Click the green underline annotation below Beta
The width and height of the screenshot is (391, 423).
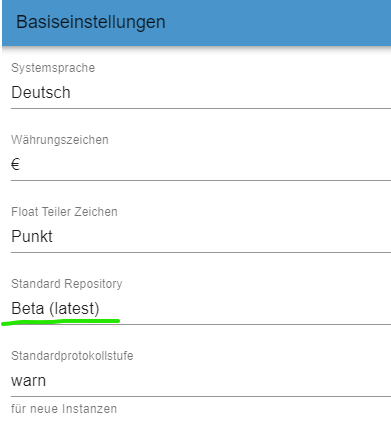61,322
